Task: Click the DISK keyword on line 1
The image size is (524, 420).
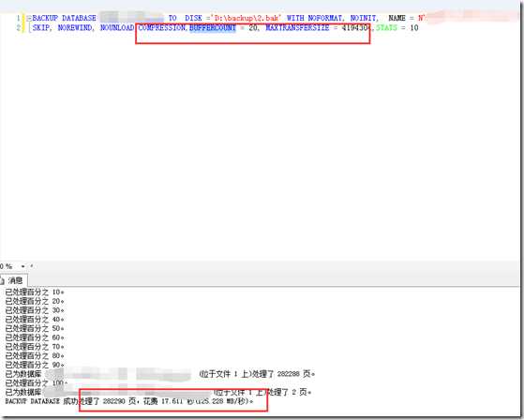Action: click(194, 18)
